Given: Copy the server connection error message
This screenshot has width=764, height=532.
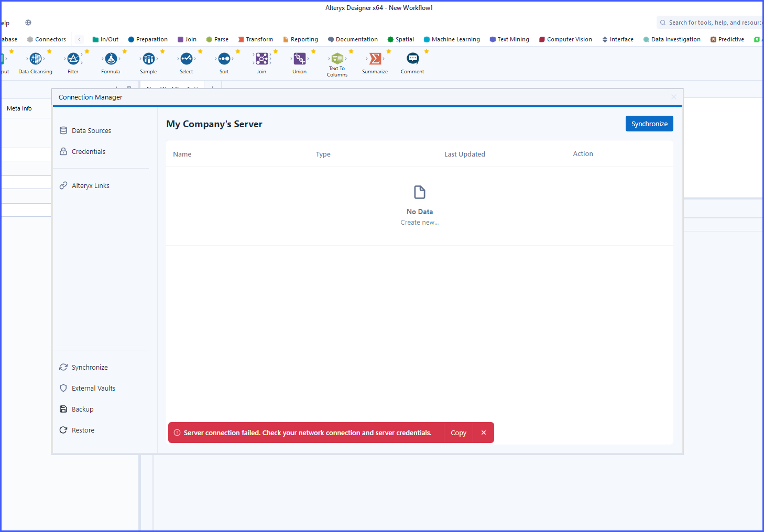Looking at the screenshot, I should tap(459, 433).
